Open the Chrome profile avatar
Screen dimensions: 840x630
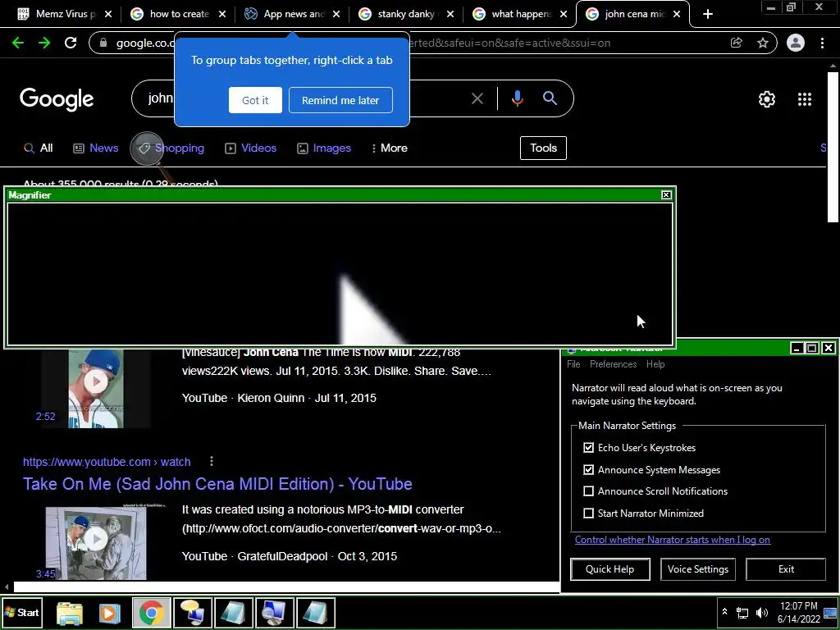click(796, 43)
